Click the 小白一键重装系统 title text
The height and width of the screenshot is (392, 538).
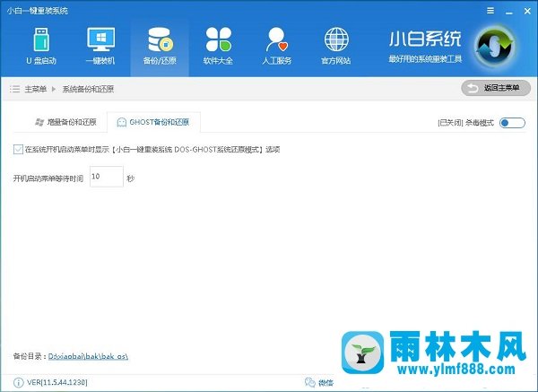[38, 11]
